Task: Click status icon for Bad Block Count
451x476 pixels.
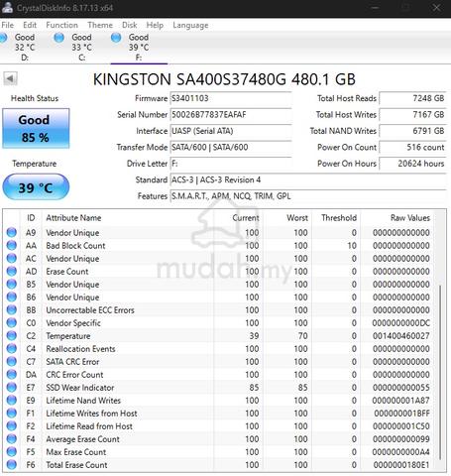Action: tap(12, 245)
